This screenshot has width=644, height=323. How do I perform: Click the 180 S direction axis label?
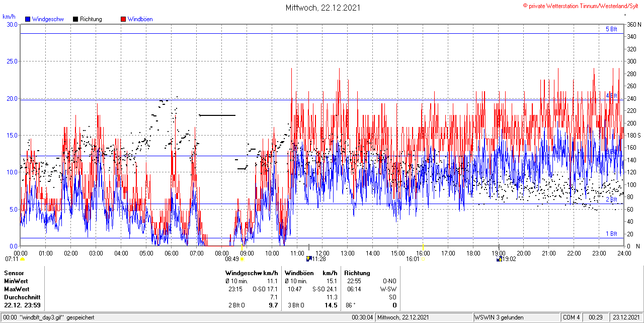coord(633,136)
